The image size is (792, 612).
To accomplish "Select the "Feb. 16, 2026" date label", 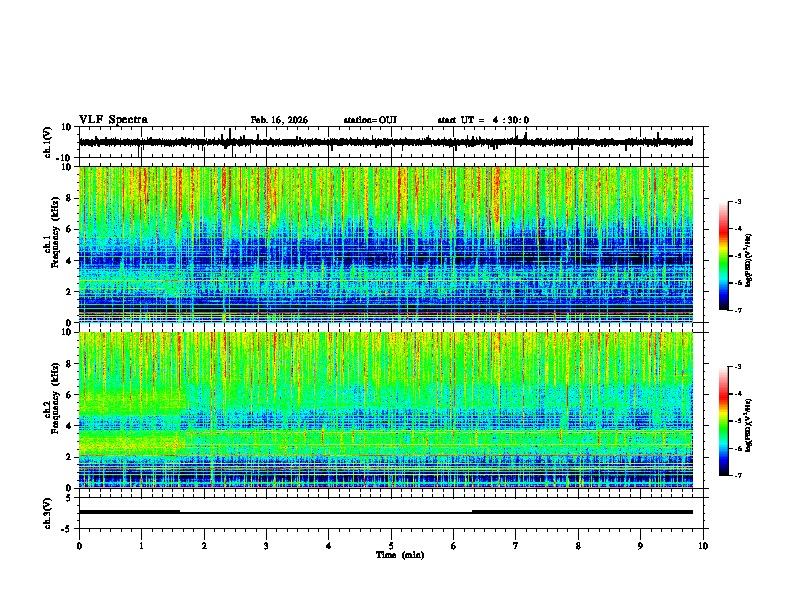I will point(279,120).
